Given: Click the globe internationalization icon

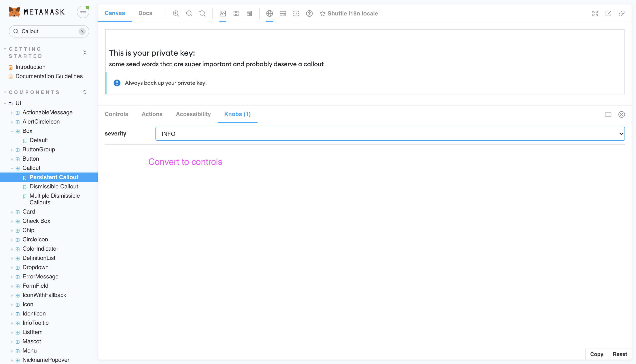Looking at the screenshot, I should (x=270, y=13).
